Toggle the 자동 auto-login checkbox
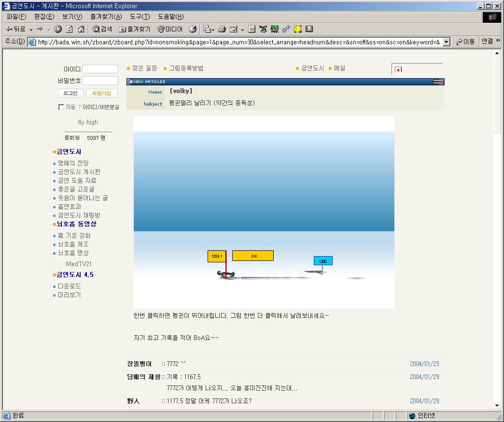This screenshot has width=504, height=422. (x=61, y=107)
